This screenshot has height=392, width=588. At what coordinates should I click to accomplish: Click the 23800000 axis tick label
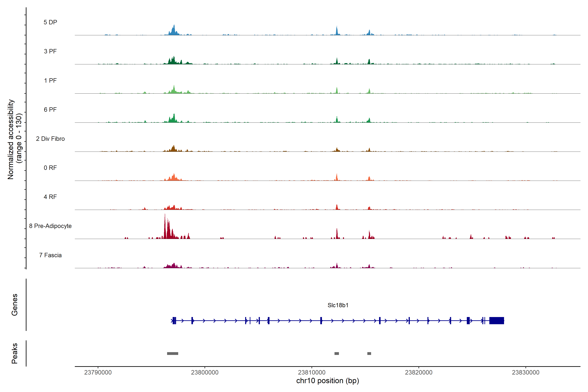[x=204, y=372]
